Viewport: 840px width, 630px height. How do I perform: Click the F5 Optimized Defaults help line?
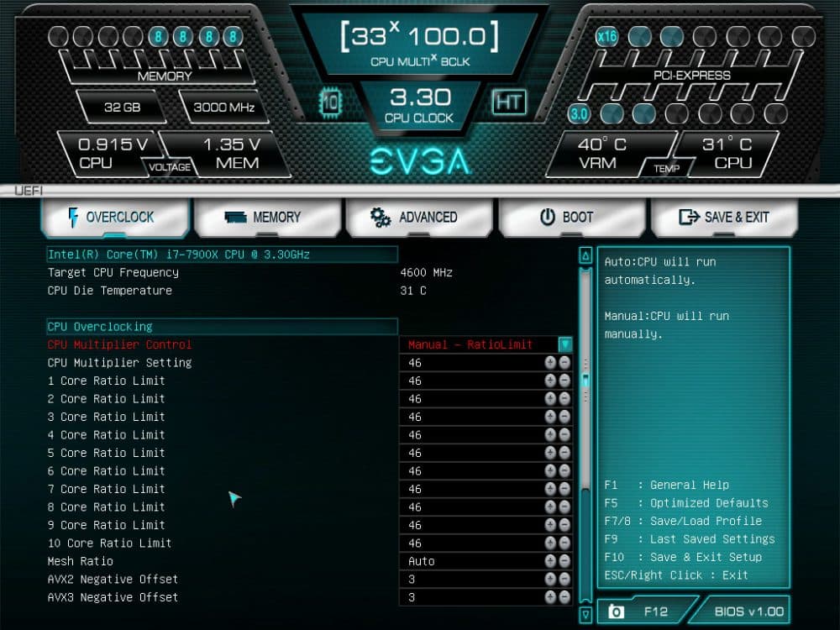pyautogui.click(x=686, y=503)
